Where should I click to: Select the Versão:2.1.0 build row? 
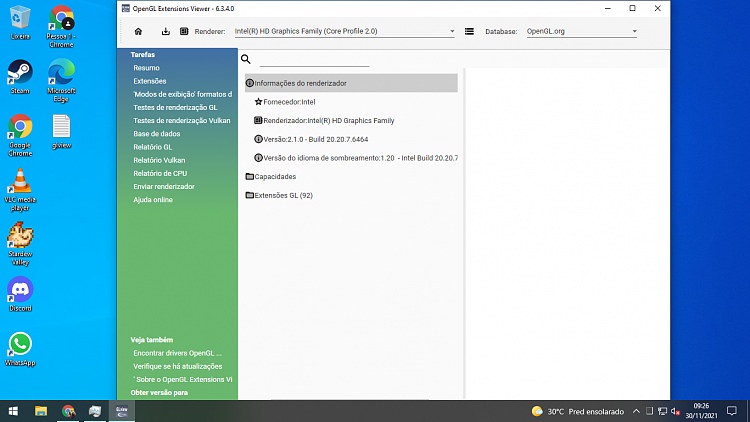[316, 139]
